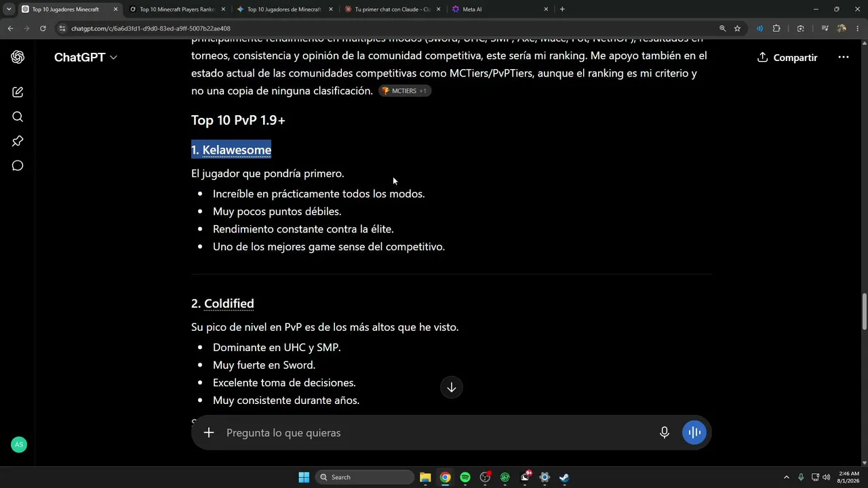Click the 2:46 AM clock in taskbar
Image resolution: width=868 pixels, height=488 pixels.
point(849,477)
